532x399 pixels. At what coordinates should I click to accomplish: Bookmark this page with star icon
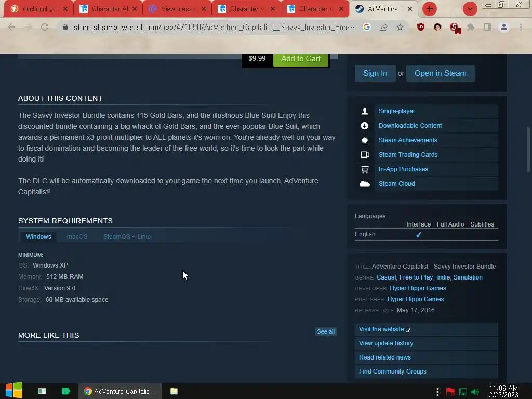pos(400,27)
